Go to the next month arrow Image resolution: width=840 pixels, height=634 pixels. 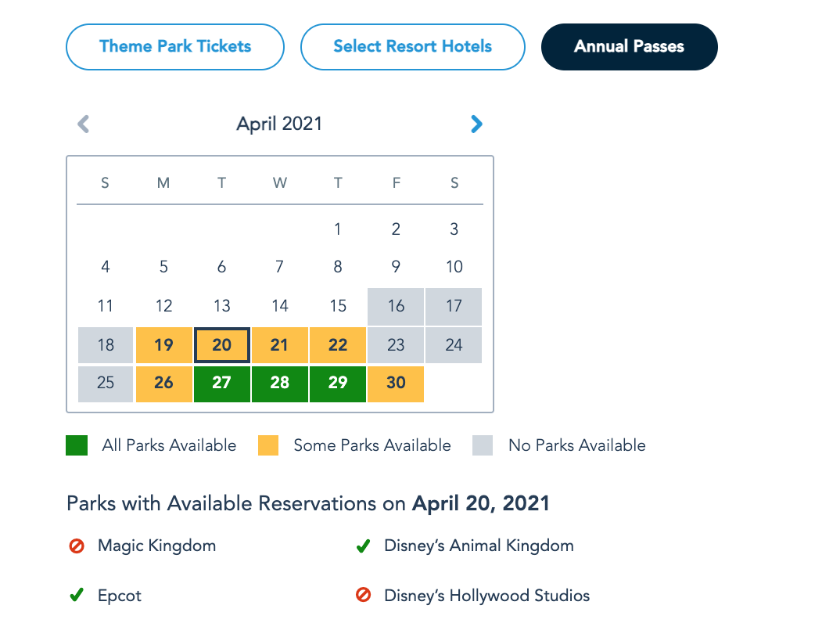(x=476, y=124)
